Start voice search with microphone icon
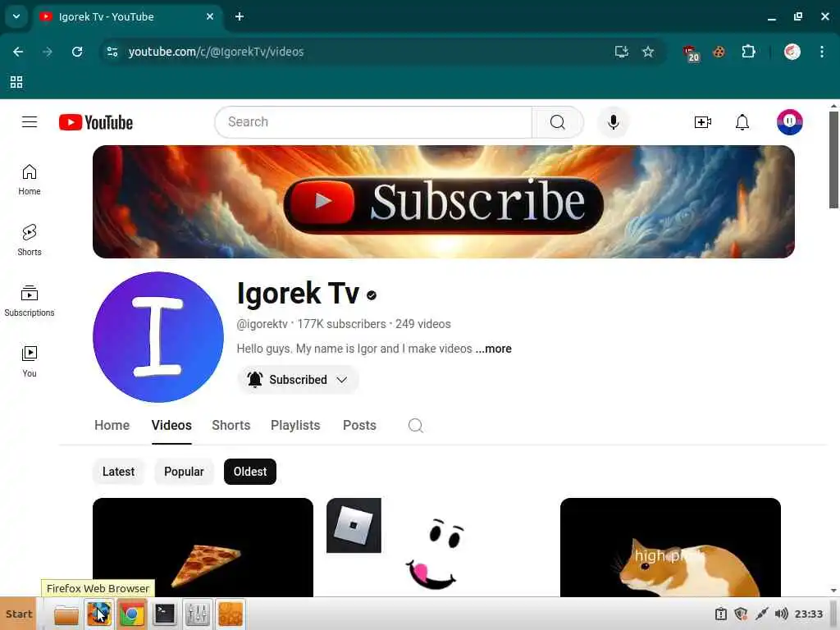The image size is (840, 630). [614, 122]
